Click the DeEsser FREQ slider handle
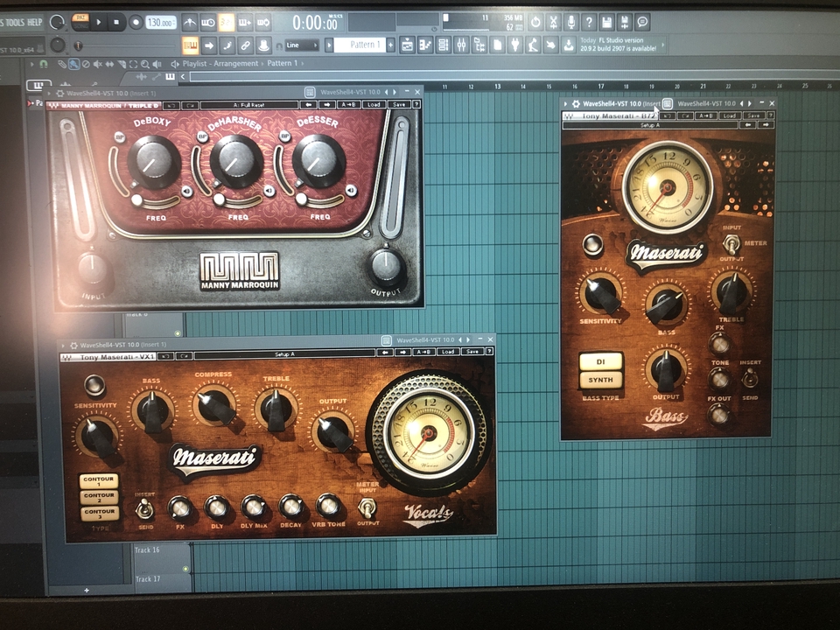840x630 pixels. 301,199
